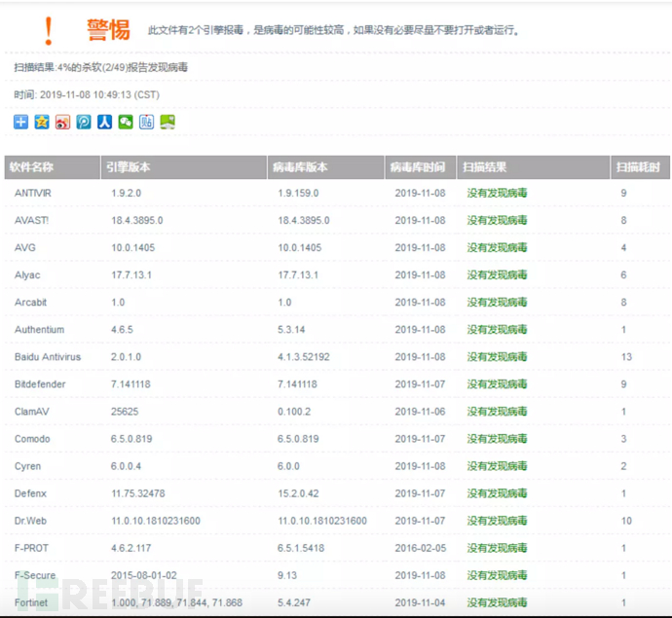
Task: Click ClamAV engine version 25625
Action: (125, 412)
